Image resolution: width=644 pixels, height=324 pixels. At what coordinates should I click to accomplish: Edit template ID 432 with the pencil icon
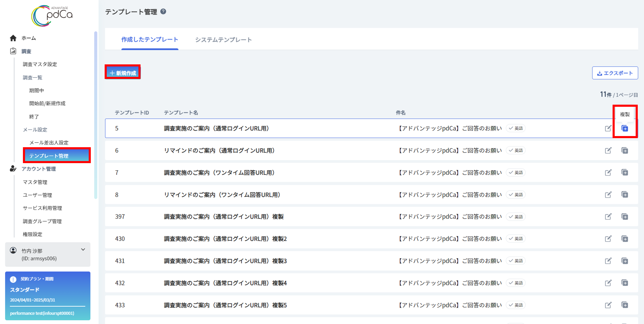[608, 283]
